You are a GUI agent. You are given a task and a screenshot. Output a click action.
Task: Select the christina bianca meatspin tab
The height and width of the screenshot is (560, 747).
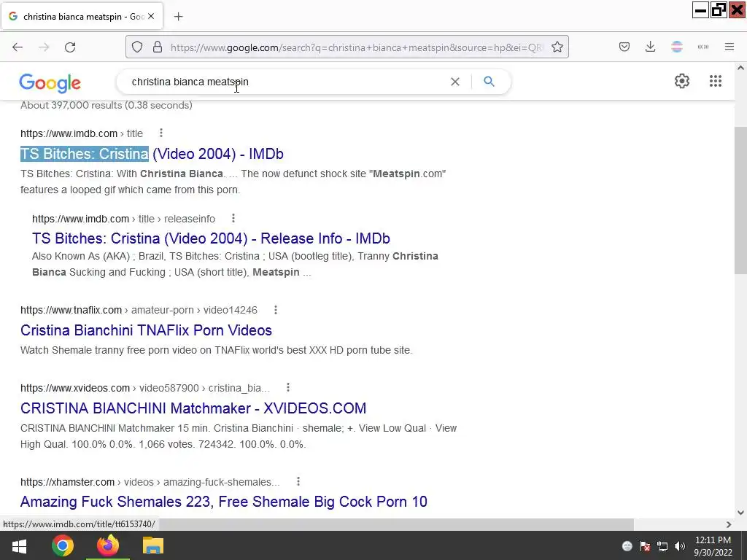point(83,17)
